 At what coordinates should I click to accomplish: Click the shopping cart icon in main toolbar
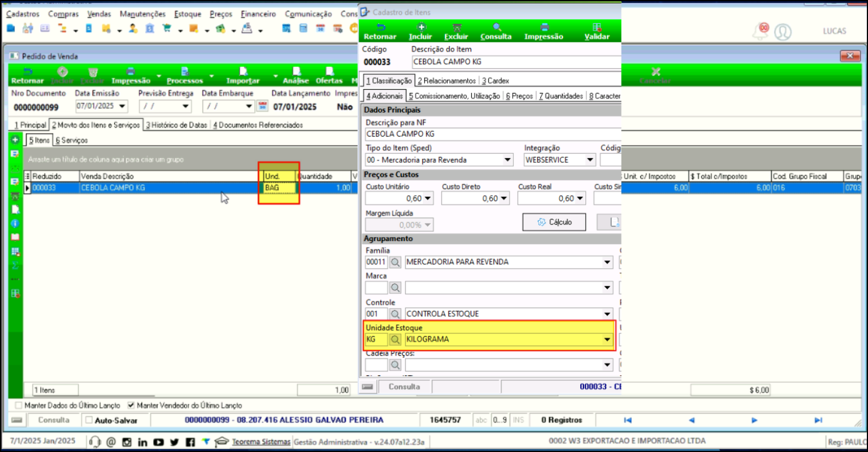click(x=166, y=28)
